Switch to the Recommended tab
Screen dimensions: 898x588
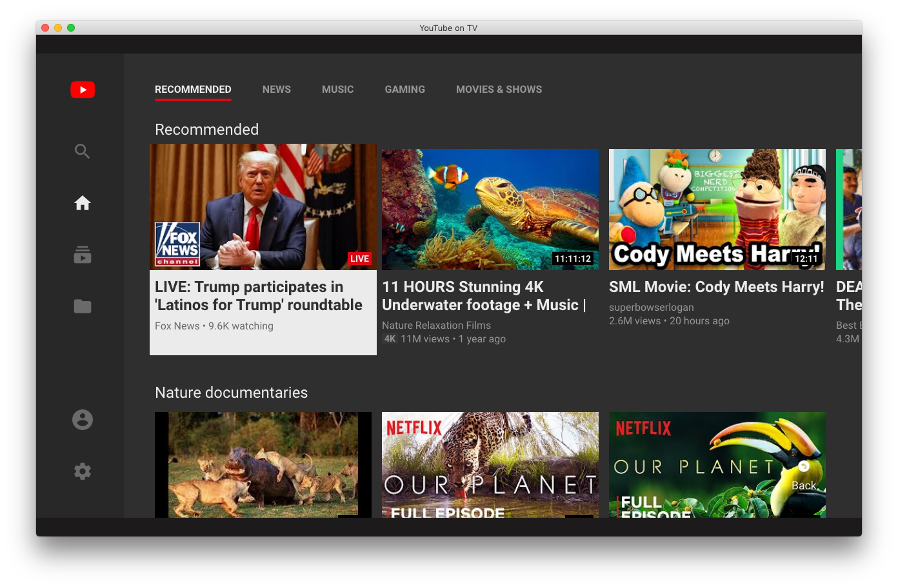click(193, 90)
